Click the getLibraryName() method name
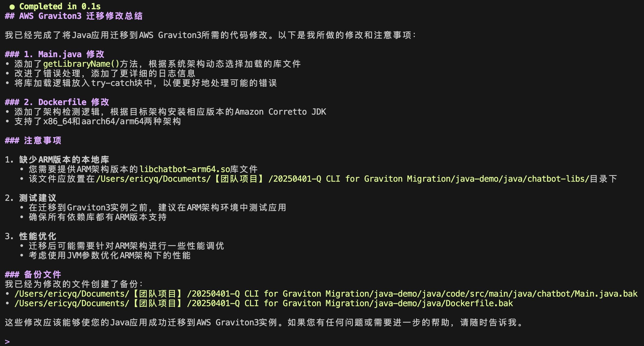Image resolution: width=644 pixels, height=346 pixels. point(81,64)
